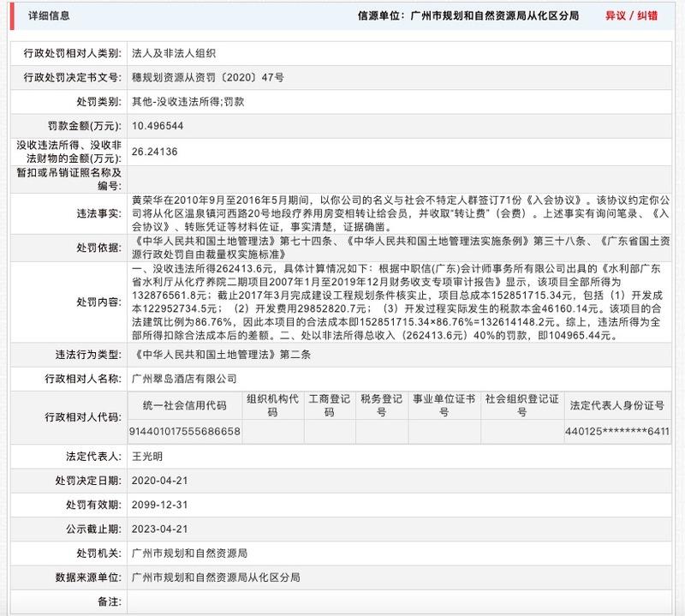
Task: Select credit code 914401017555686658
Action: (x=184, y=431)
